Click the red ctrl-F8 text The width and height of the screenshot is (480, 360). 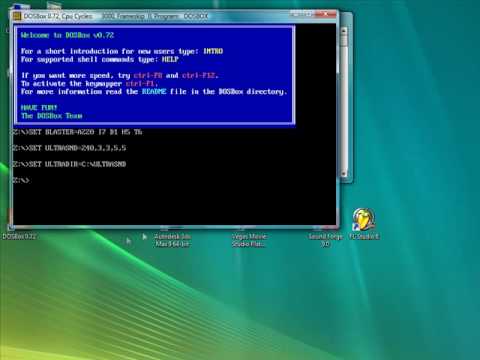click(x=148, y=75)
